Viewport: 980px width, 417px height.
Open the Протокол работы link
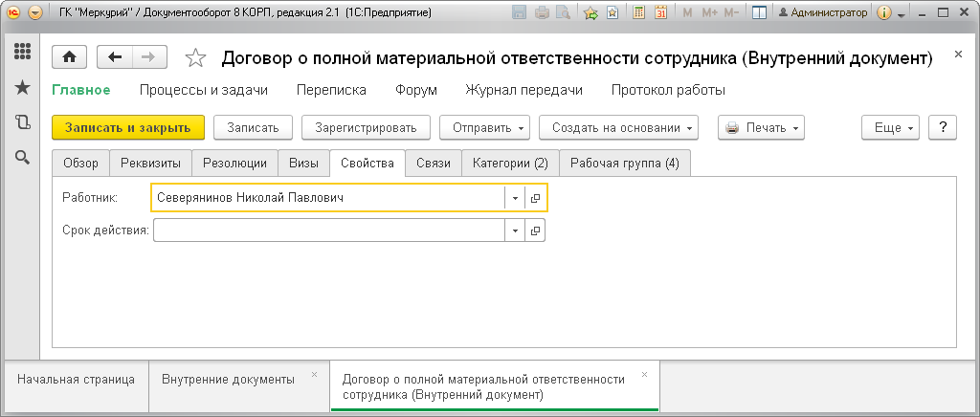[668, 90]
